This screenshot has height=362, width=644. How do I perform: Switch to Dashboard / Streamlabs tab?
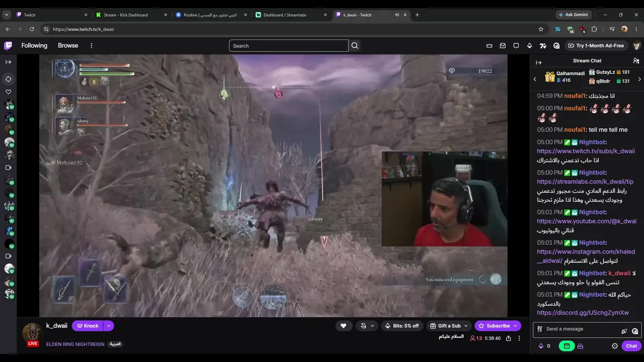[x=291, y=15]
